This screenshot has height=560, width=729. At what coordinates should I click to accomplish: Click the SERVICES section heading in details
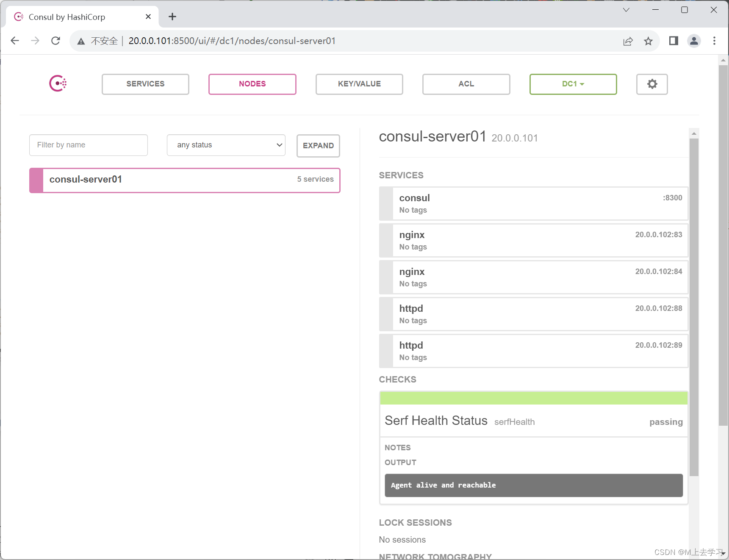click(401, 175)
